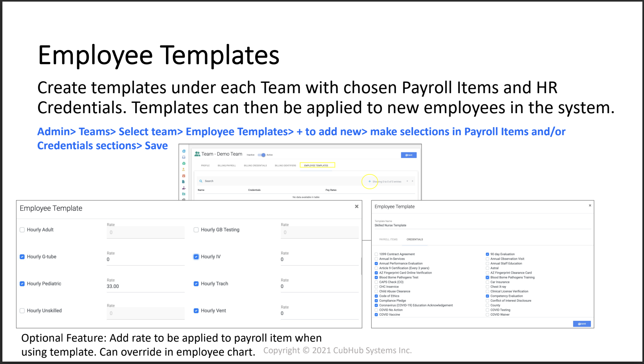Check the Car Insurance credential
Image resolution: width=644 pixels, height=364 pixels.
pos(488,282)
